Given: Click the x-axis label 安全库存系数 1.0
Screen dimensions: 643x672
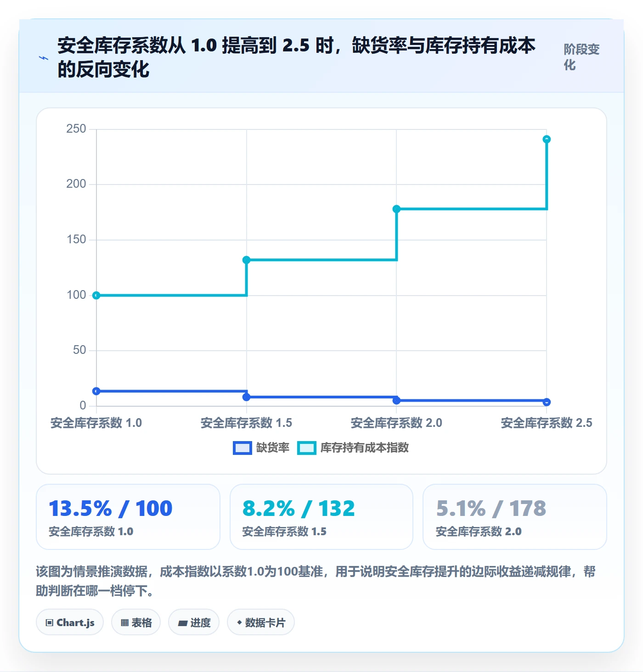Looking at the screenshot, I should click(96, 423).
